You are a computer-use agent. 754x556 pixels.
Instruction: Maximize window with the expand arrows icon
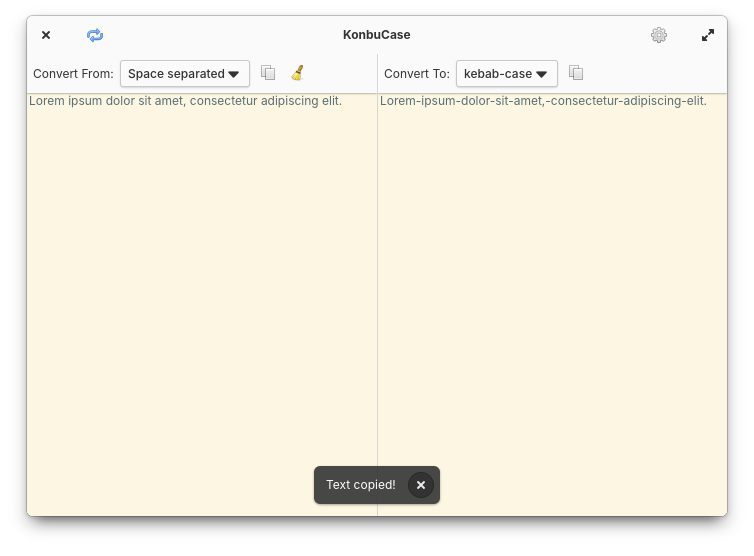708,35
